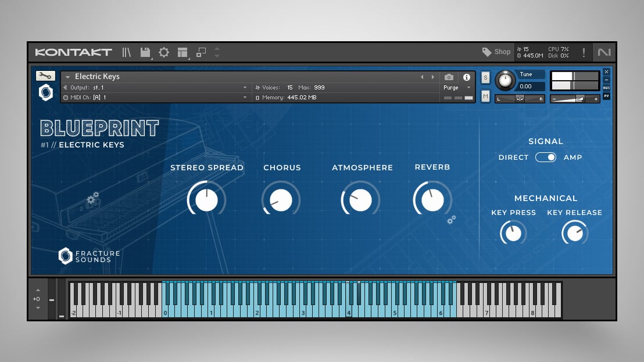The width and height of the screenshot is (644, 362).
Task: Click the PV button on the instrument header
Action: 606,95
